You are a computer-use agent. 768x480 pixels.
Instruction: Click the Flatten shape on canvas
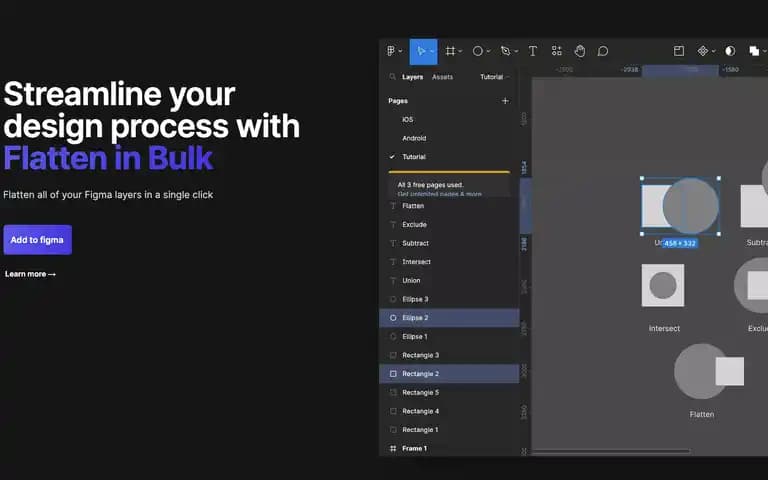point(709,371)
